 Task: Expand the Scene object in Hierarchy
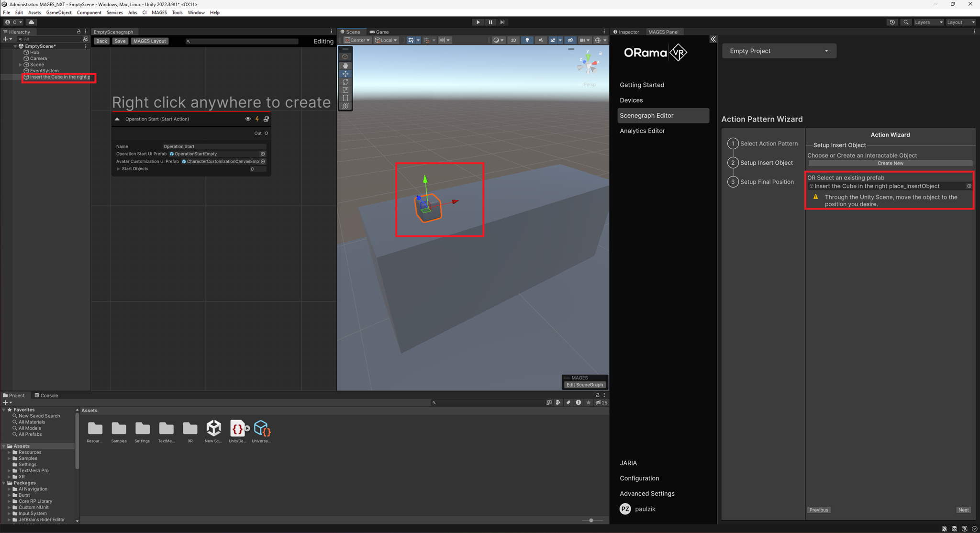point(21,65)
